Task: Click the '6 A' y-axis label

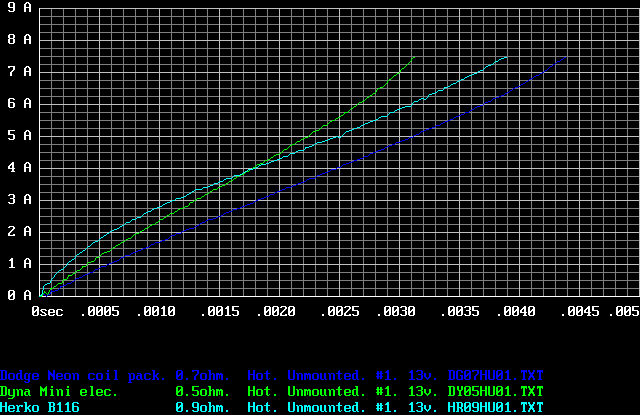Action: (x=19, y=103)
